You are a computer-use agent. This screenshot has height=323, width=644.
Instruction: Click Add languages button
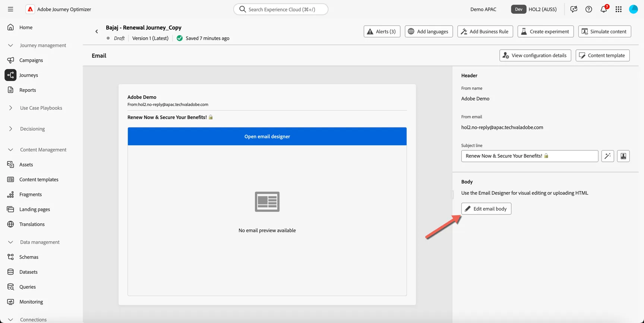429,31
